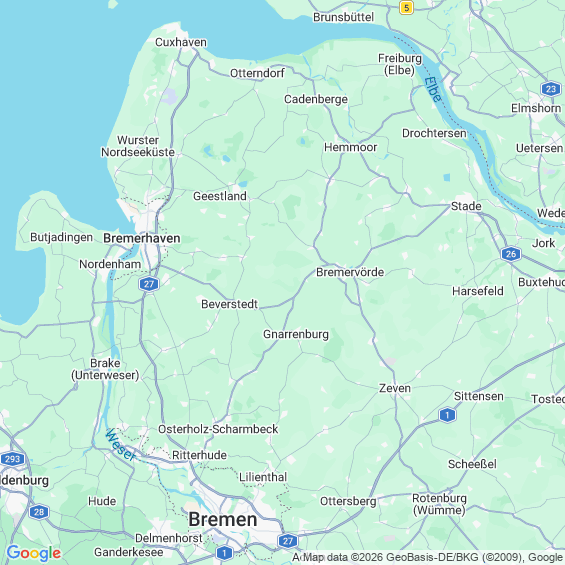Click the yellow route 5 shield near Brunsbüttel
This screenshot has width=565, height=565.
pyautogui.click(x=406, y=8)
